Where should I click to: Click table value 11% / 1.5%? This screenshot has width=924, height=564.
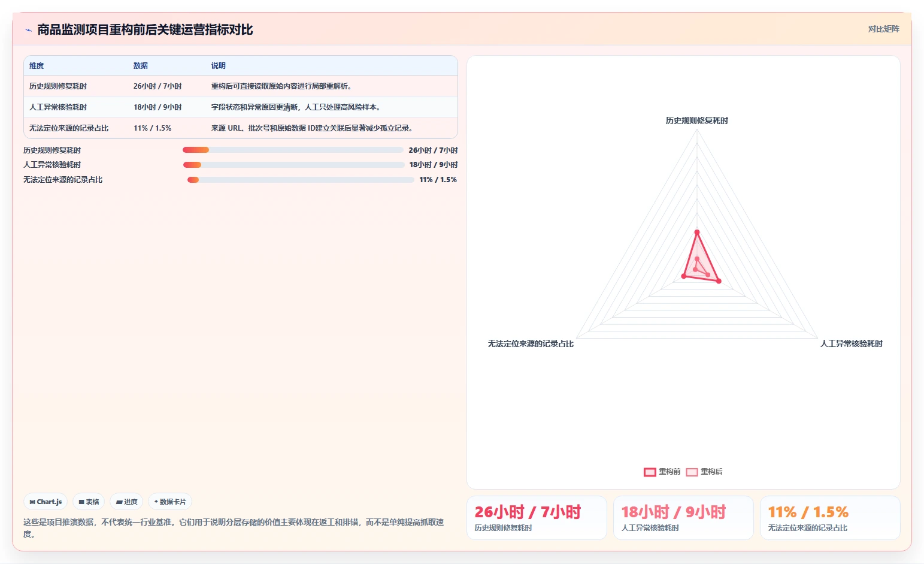(152, 128)
